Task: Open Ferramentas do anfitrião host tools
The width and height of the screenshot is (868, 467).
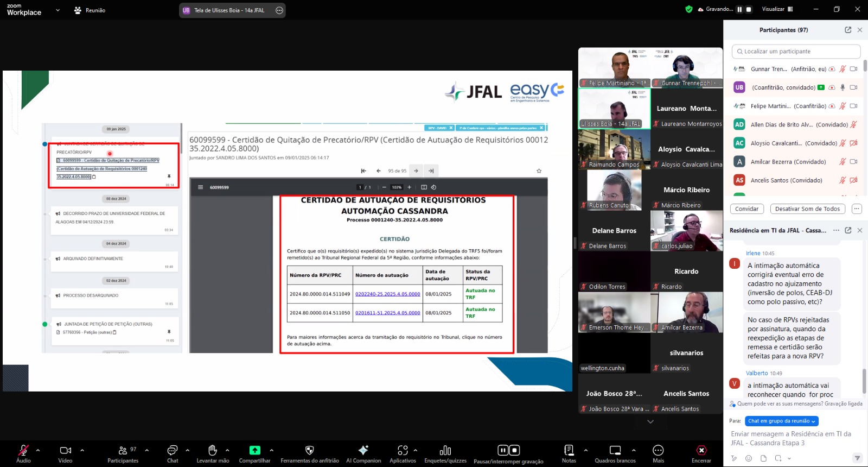Action: pyautogui.click(x=310, y=453)
